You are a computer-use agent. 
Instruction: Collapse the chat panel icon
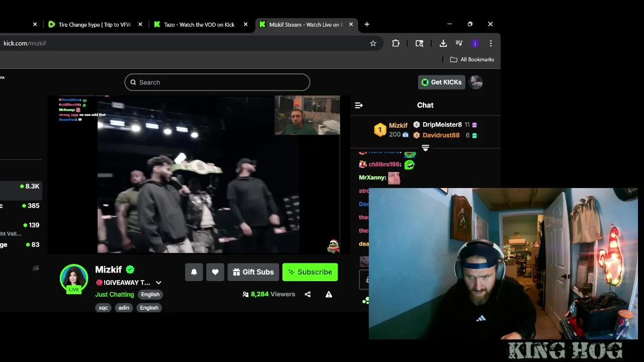[x=359, y=105]
